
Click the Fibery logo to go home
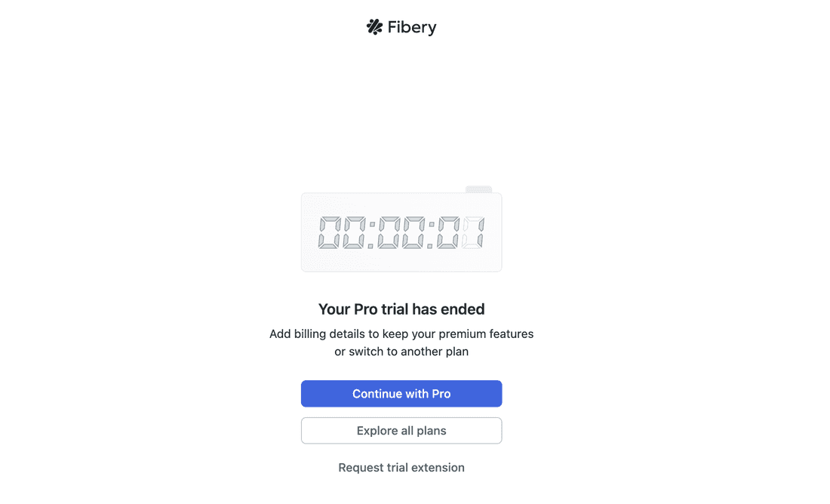(401, 26)
